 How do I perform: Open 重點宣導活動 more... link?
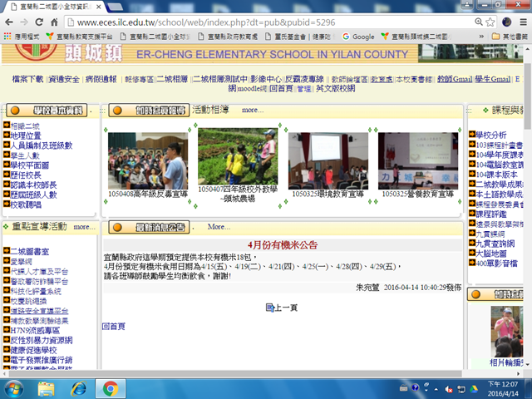85,227
